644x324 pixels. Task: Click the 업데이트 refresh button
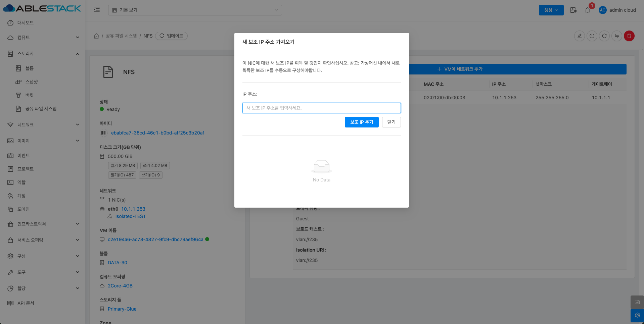click(171, 36)
